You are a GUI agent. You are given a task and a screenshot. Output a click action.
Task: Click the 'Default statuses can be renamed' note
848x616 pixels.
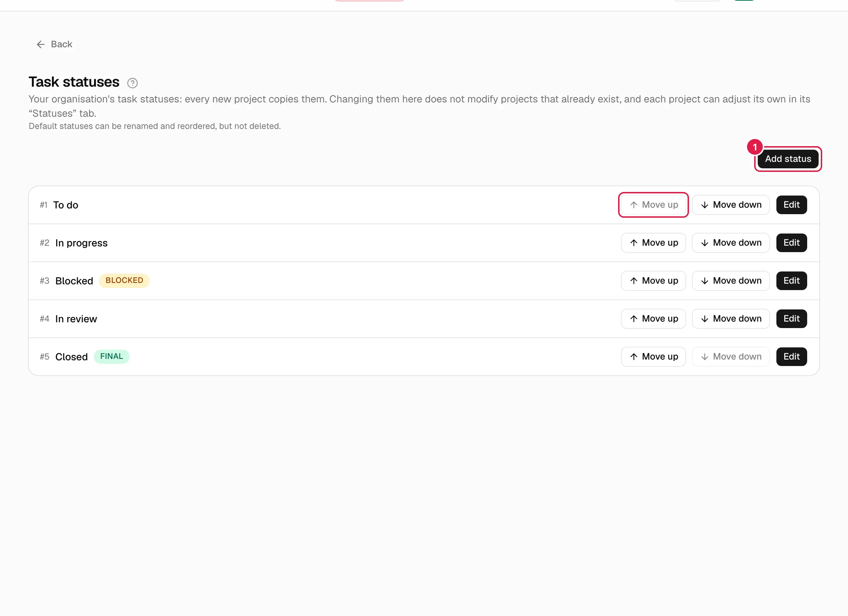pos(155,126)
